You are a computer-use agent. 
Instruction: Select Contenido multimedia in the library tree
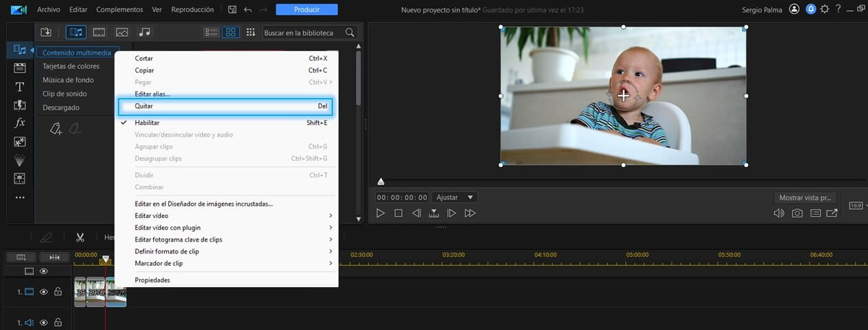[x=76, y=52]
